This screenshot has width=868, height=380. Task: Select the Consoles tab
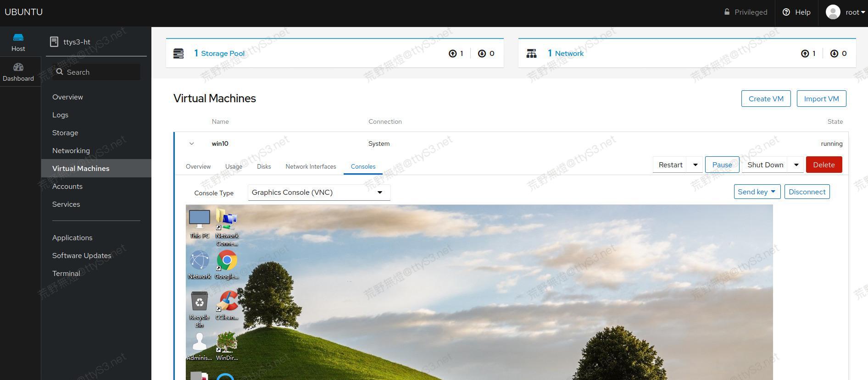[x=363, y=166]
